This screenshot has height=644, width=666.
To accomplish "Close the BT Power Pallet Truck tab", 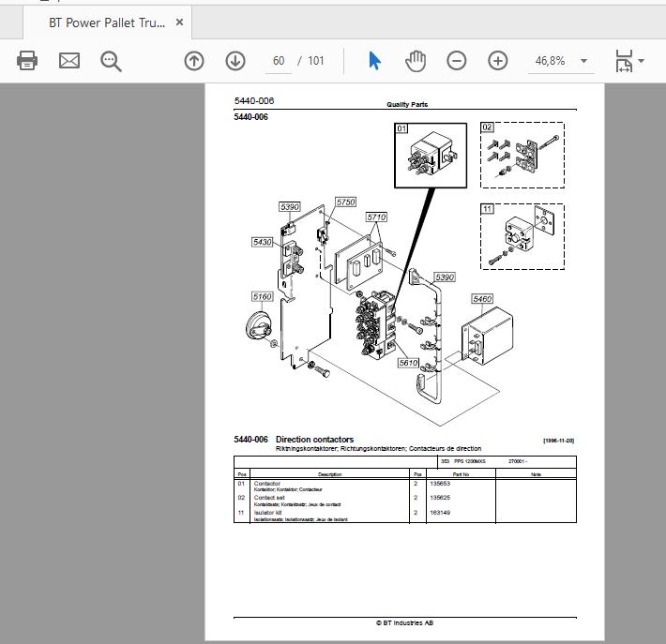I will 180,22.
